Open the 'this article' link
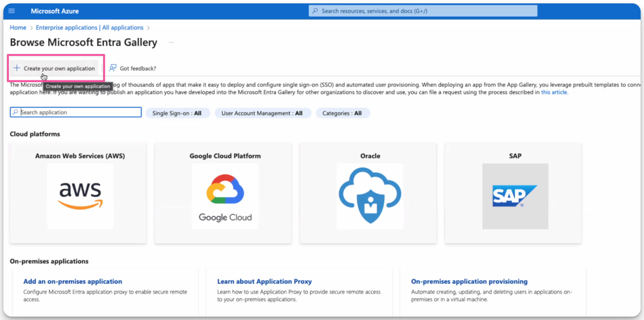644x320 pixels. tap(554, 92)
